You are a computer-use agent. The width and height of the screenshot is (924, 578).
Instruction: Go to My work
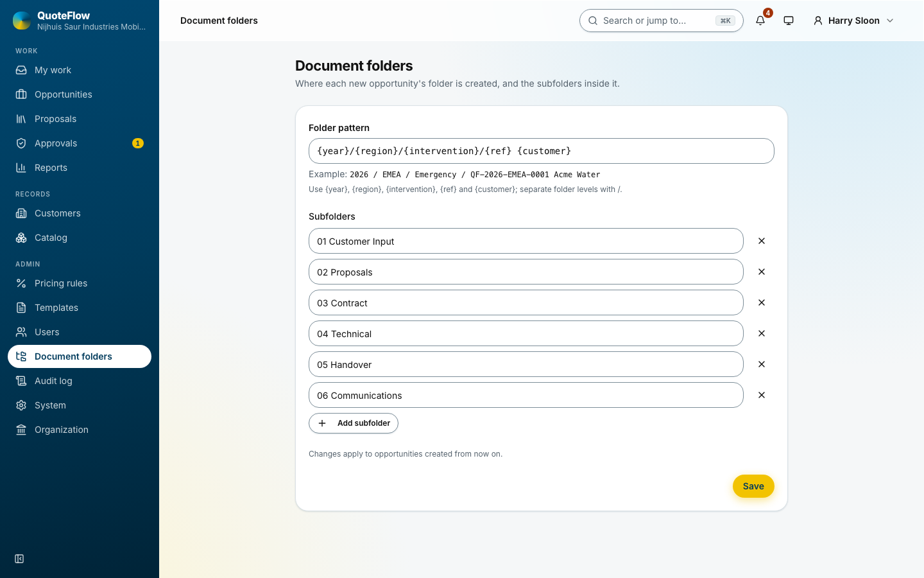coord(80,70)
